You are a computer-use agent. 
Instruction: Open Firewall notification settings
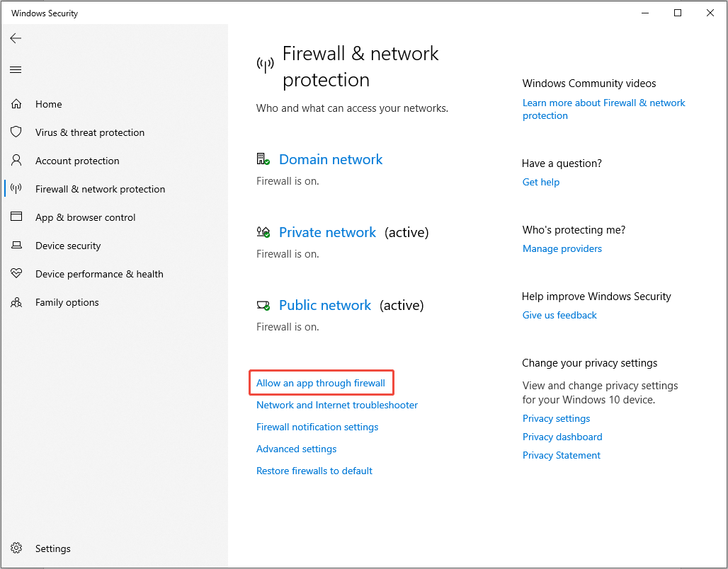317,427
